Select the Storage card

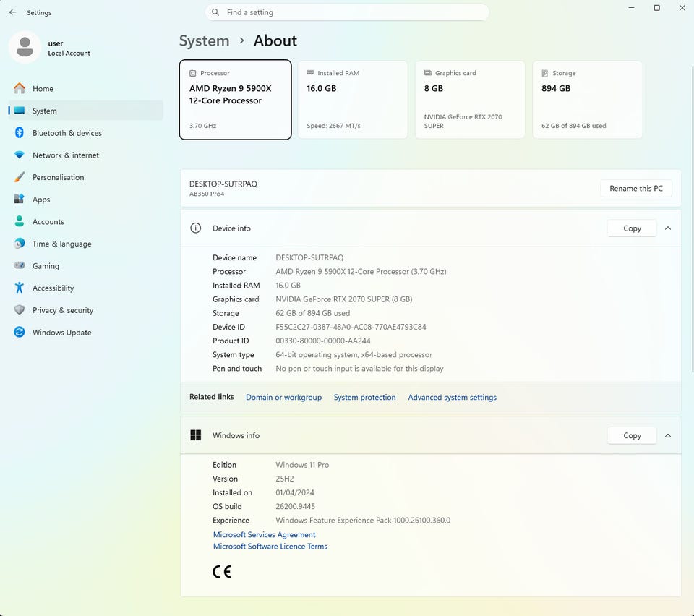[x=587, y=100]
